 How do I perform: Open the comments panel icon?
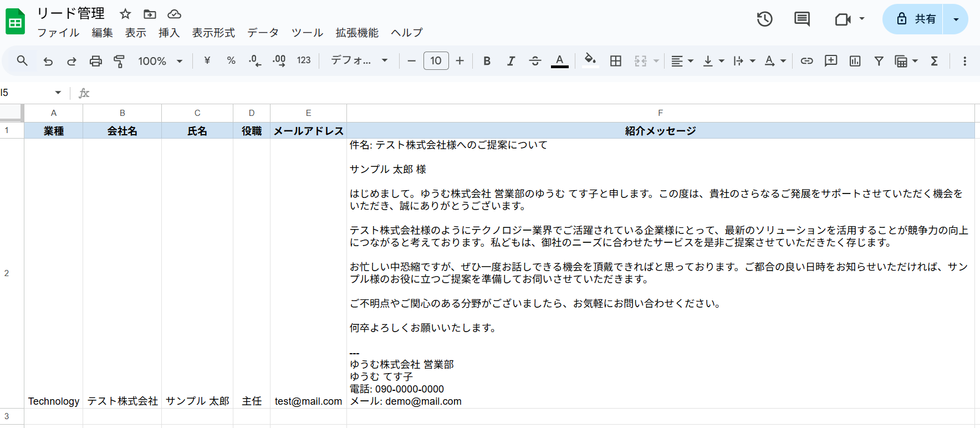click(802, 19)
